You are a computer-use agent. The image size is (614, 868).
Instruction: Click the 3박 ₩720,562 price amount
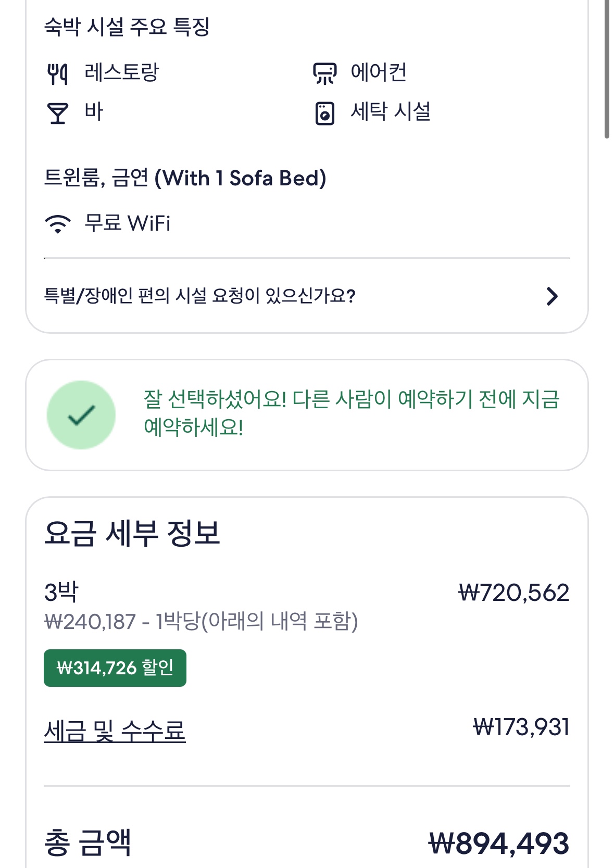click(x=513, y=593)
